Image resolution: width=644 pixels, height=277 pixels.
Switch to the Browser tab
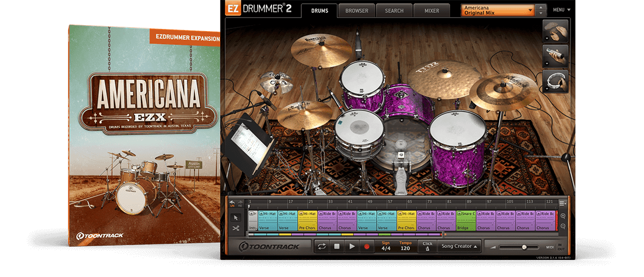tap(356, 11)
